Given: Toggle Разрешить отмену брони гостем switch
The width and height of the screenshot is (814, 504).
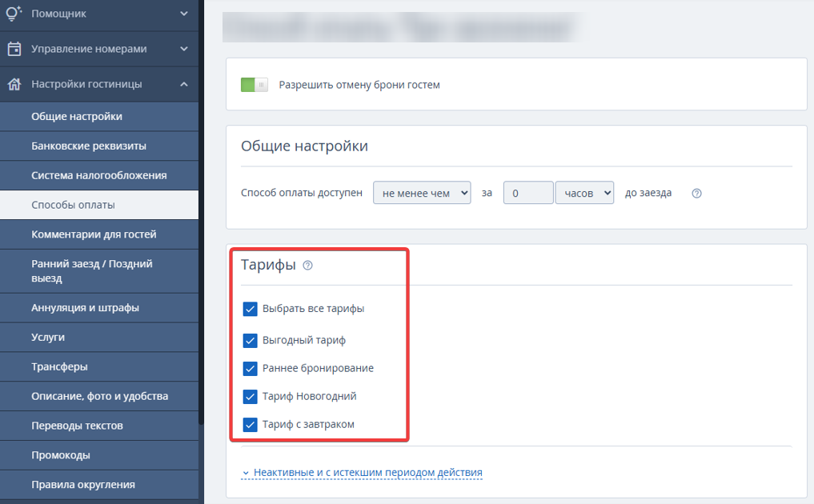Looking at the screenshot, I should tap(255, 85).
